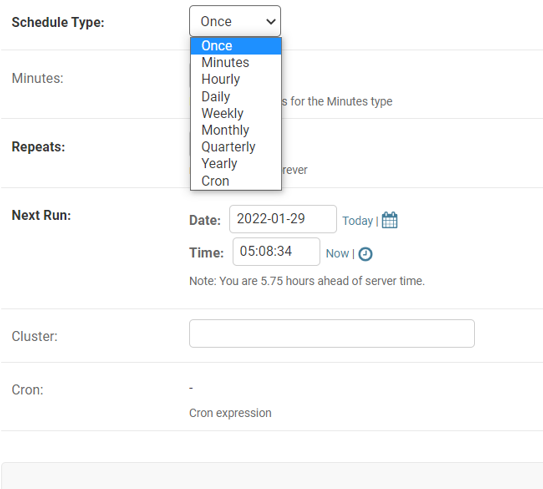Click the Repeats label
The height and width of the screenshot is (489, 543).
point(38,146)
